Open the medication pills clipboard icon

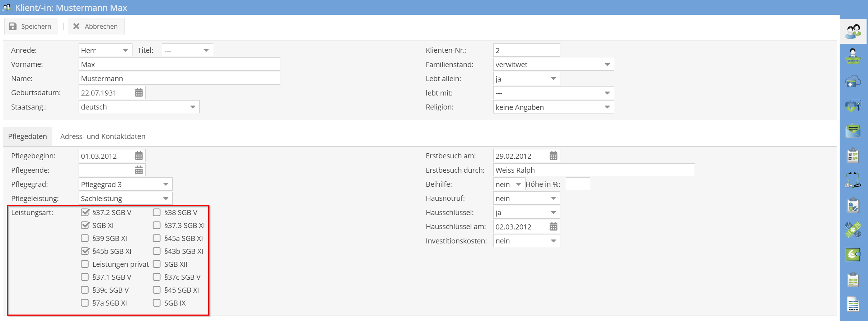tap(853, 205)
